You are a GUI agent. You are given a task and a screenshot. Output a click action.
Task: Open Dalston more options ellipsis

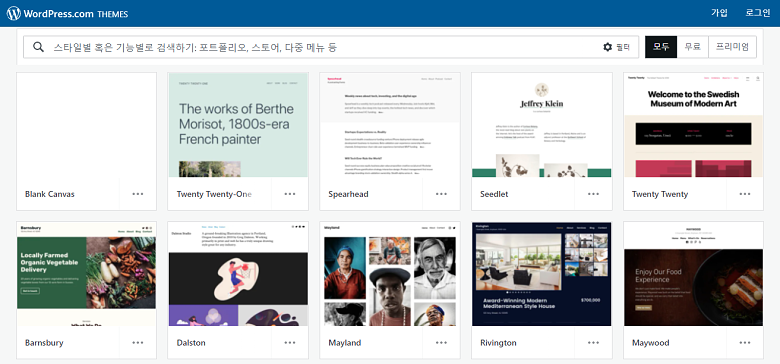click(x=290, y=343)
